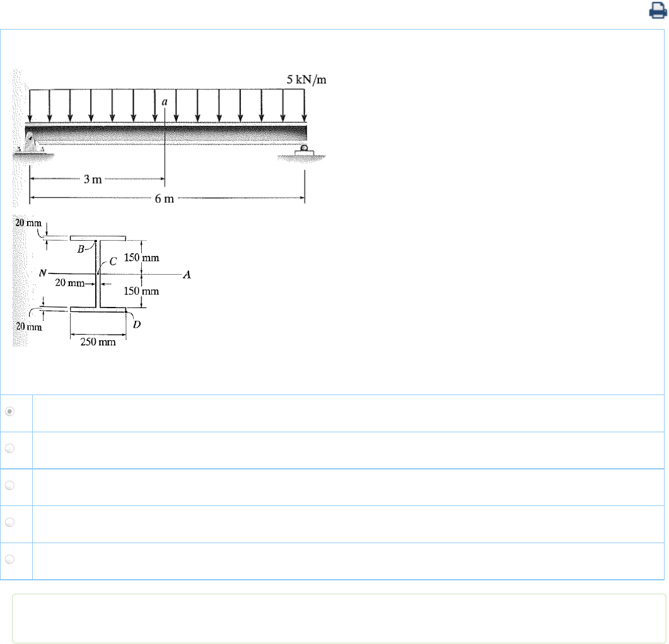Click the 3 m dimension label
This screenshot has width=669, height=644.
click(x=93, y=180)
